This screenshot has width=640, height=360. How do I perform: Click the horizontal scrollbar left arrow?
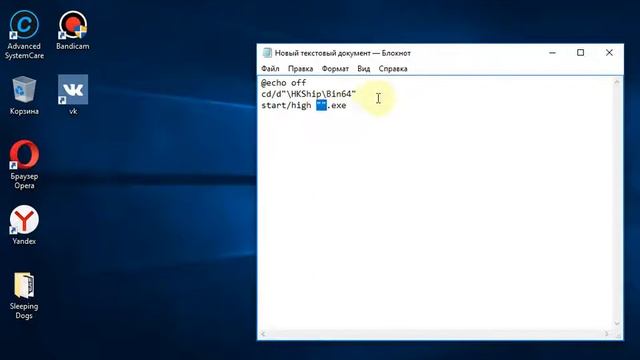point(263,334)
